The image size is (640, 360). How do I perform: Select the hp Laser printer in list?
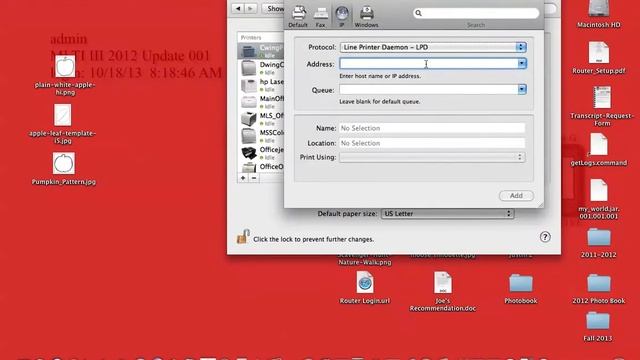(261, 85)
